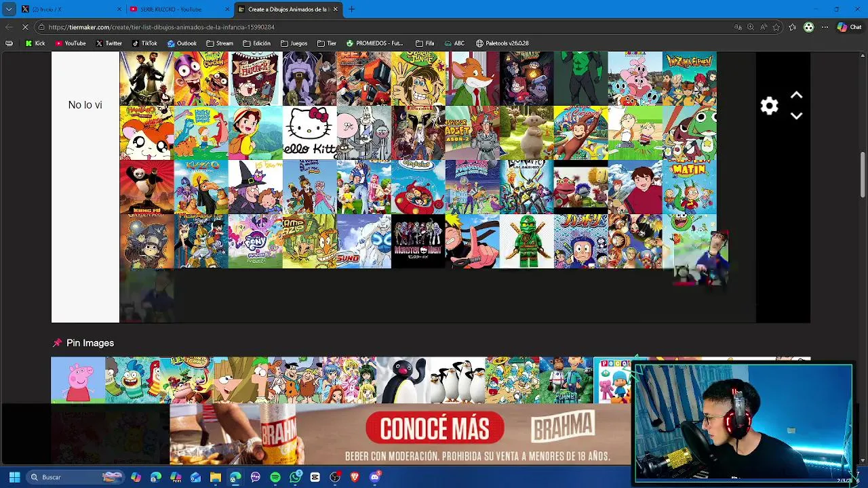This screenshot has height=488, width=868.
Task: Open the Paletools v26.0.28 bookmark
Action: [502, 43]
